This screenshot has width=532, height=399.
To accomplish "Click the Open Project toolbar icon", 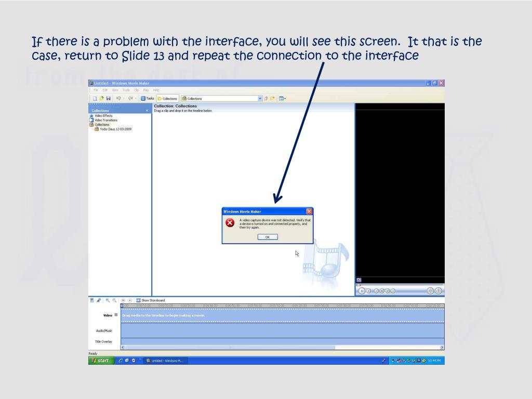I will (101, 98).
